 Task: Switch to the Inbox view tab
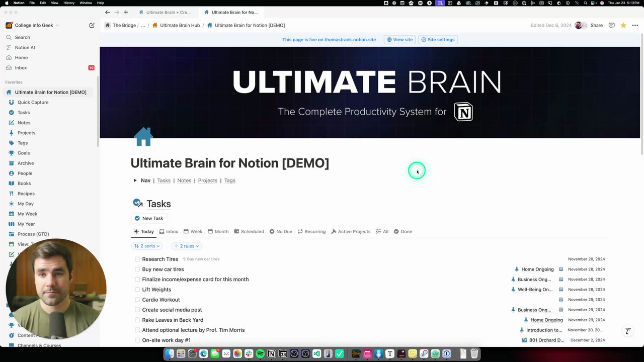[x=169, y=231]
